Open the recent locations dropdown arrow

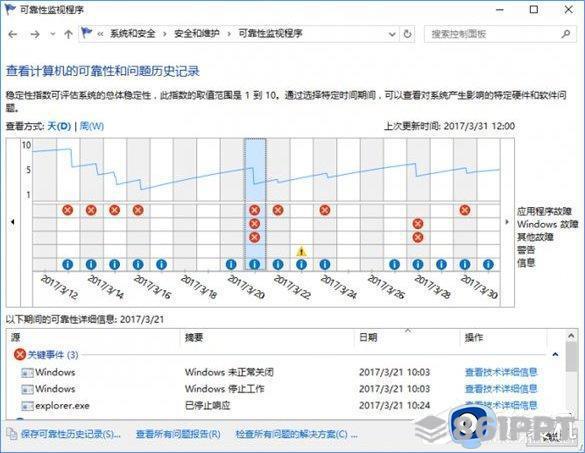pos(53,34)
